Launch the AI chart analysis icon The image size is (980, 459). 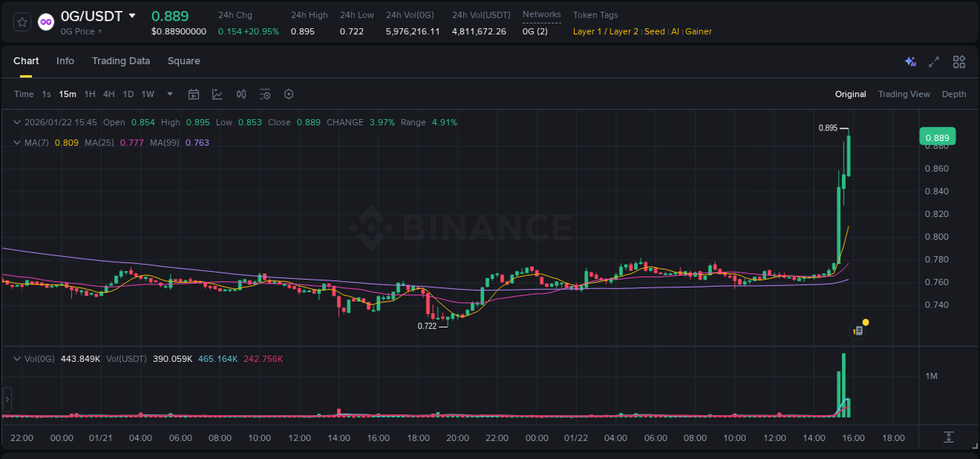tap(910, 61)
